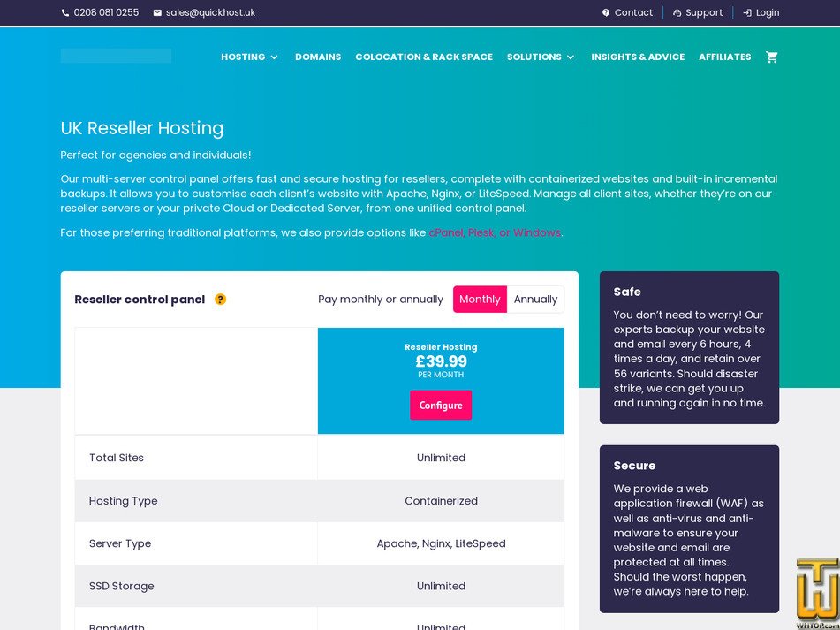Open the cPanel, Plesk, or Windows link
The height and width of the screenshot is (630, 840).
pos(495,232)
